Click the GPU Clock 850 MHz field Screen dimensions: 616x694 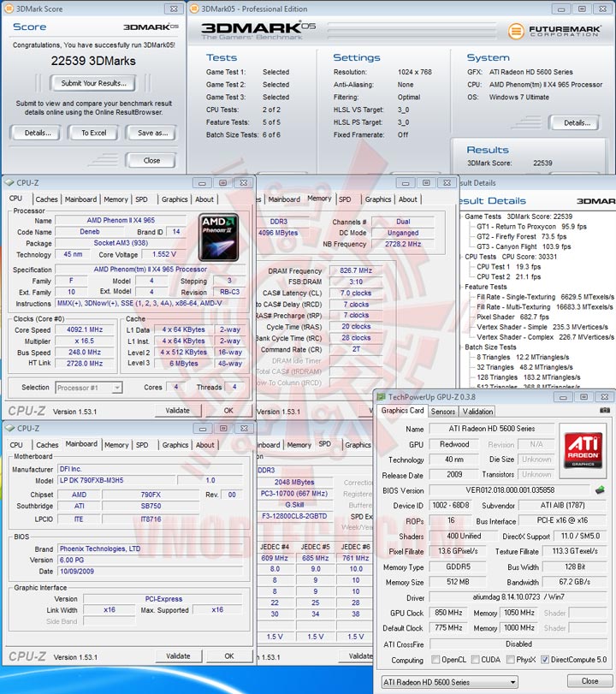point(448,613)
